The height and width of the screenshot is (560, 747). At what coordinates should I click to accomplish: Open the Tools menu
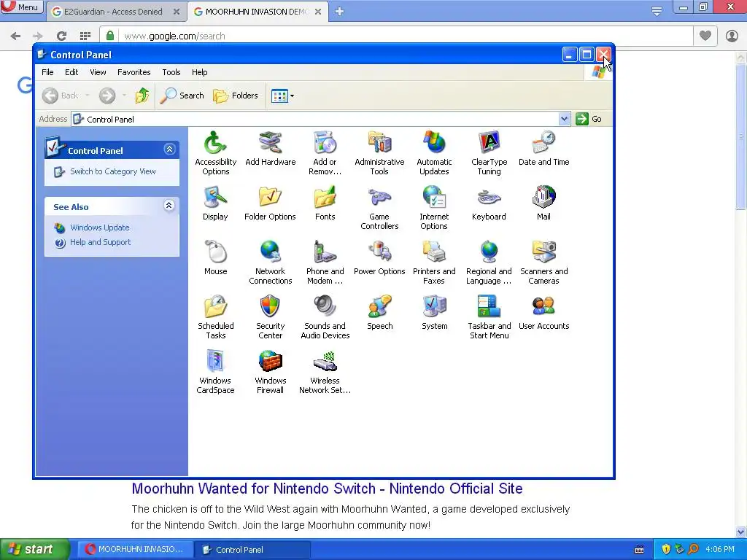(171, 72)
